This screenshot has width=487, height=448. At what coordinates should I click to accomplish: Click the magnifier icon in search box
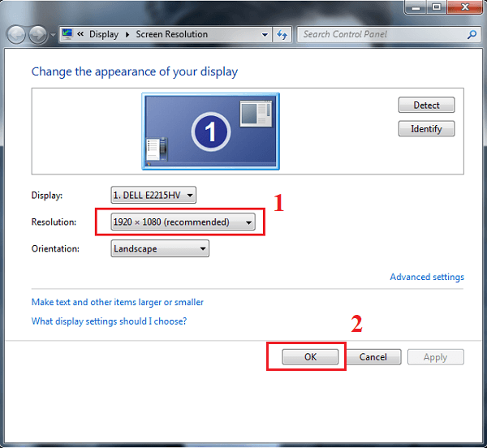[x=472, y=35]
